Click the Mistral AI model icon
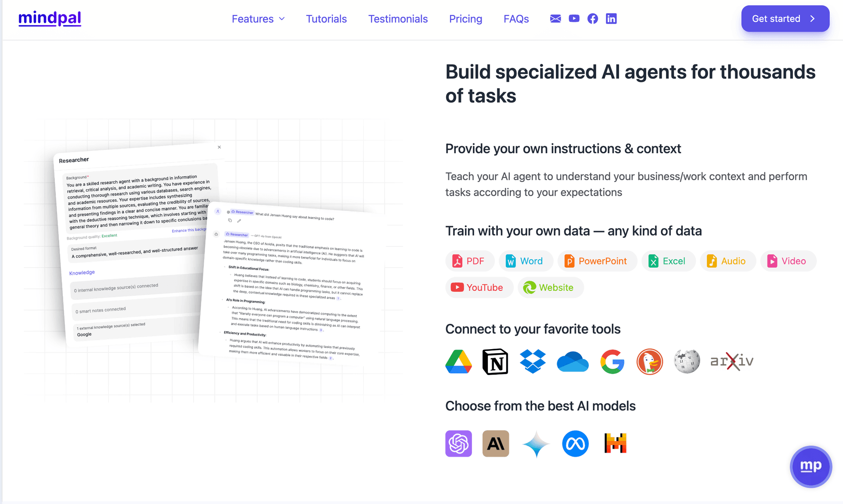This screenshot has height=504, width=843. (615, 443)
